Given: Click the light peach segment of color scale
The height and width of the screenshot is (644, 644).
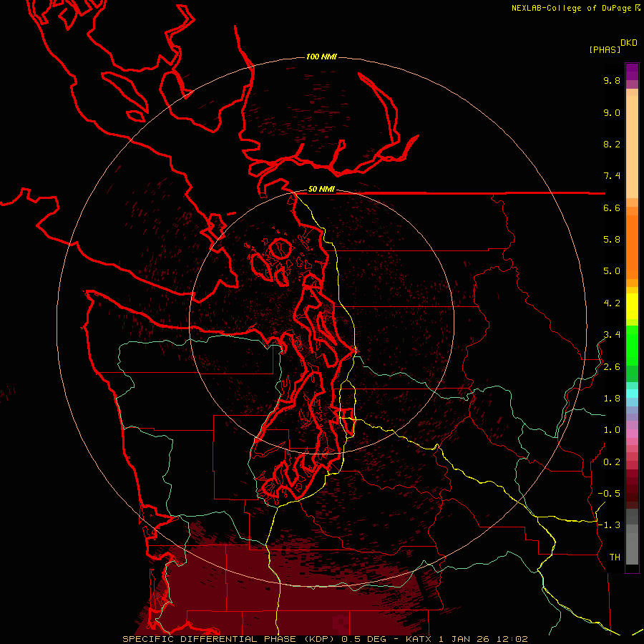Looking at the screenshot, I should point(632,147).
